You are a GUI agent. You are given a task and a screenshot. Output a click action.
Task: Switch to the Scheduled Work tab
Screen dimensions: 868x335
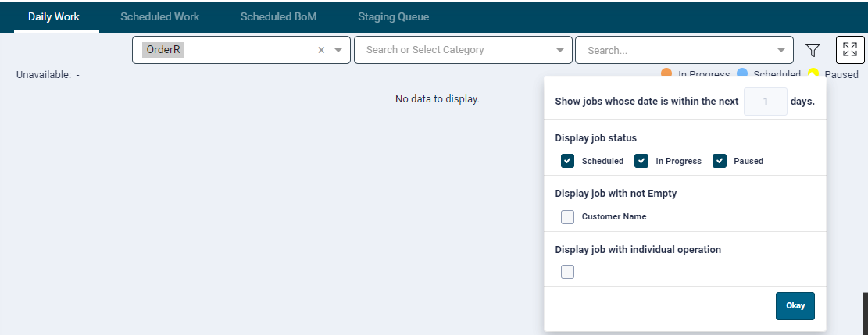click(x=160, y=16)
